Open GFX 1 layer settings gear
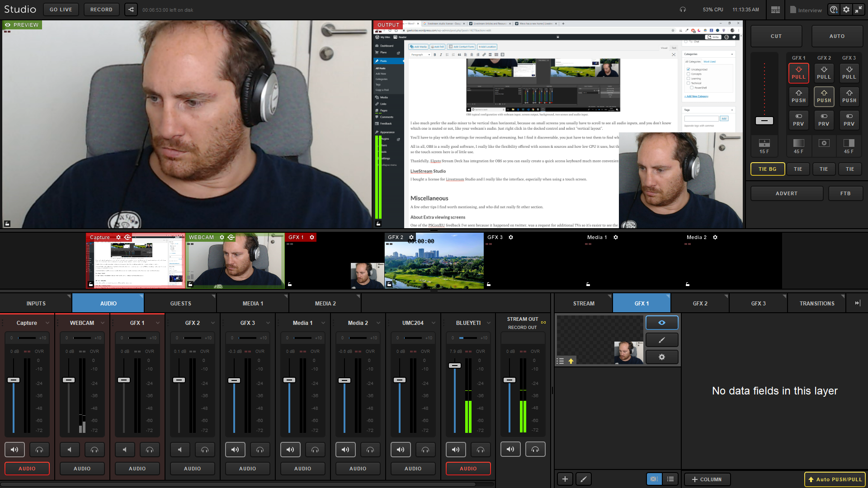This screenshot has width=868, height=488. 661,357
